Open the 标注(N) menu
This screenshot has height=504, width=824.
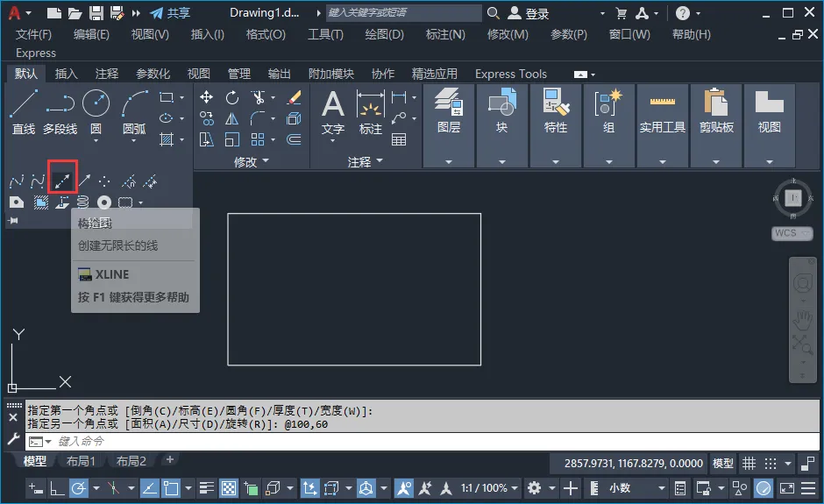tap(445, 35)
